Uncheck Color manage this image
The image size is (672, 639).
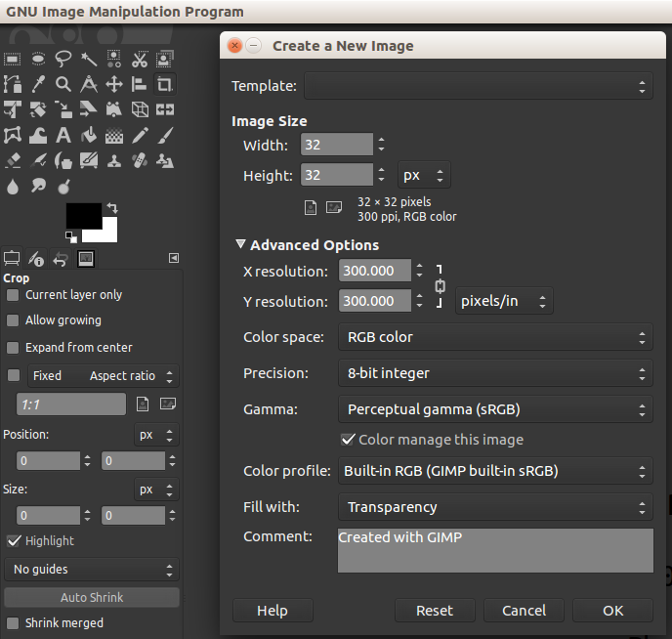(348, 440)
